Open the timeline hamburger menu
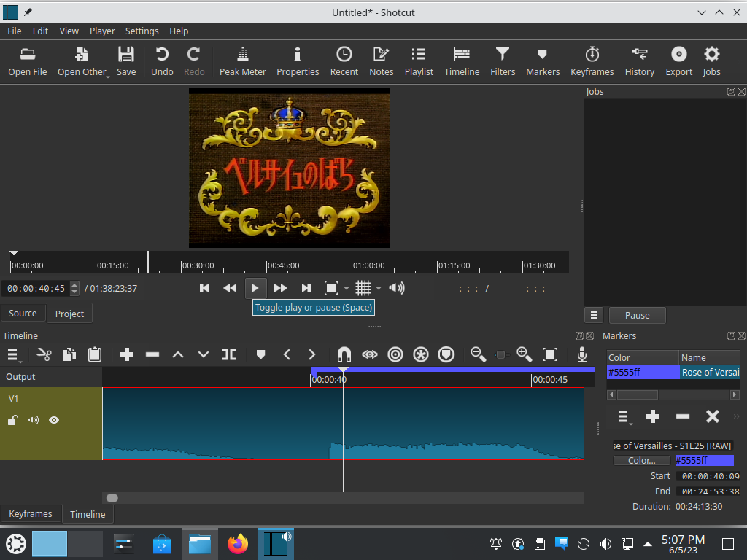The height and width of the screenshot is (560, 747). (13, 355)
